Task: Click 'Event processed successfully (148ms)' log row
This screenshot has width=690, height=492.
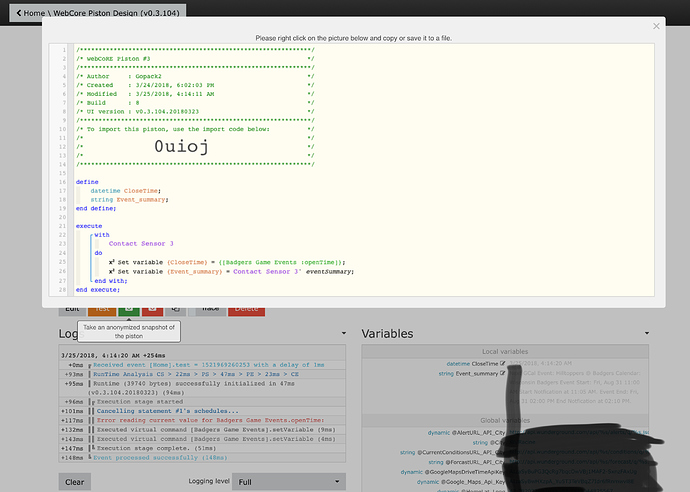Action: [202, 458]
